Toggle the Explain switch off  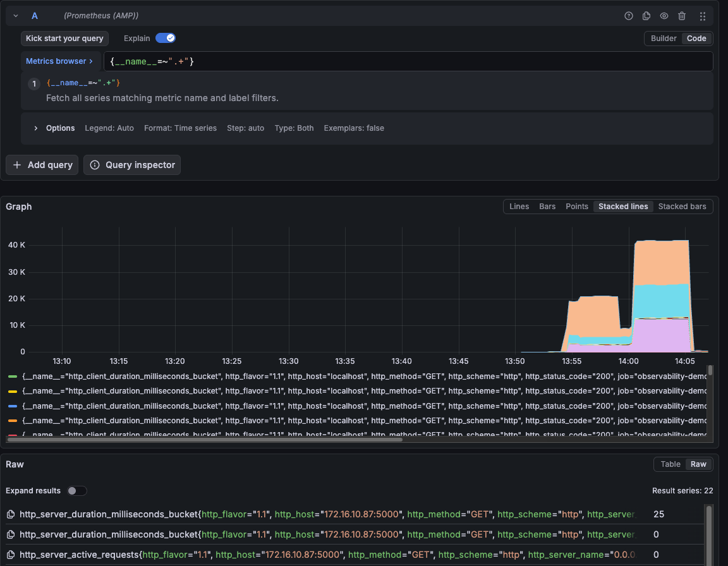point(166,38)
